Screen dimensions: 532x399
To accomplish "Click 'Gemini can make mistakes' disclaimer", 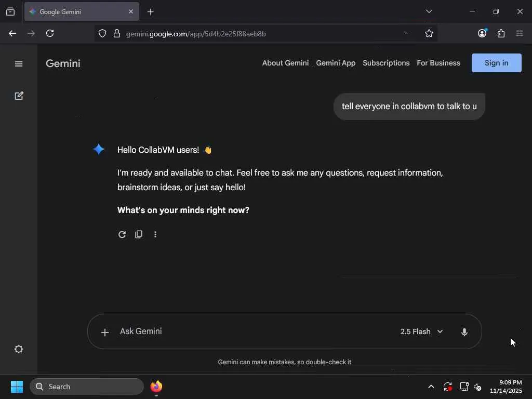I will (x=284, y=362).
